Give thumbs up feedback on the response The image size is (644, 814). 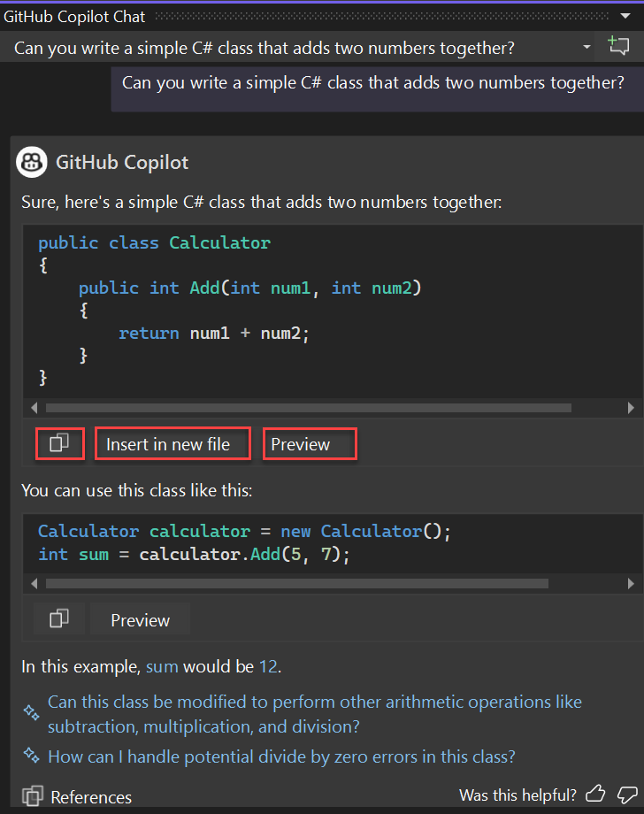(x=595, y=795)
